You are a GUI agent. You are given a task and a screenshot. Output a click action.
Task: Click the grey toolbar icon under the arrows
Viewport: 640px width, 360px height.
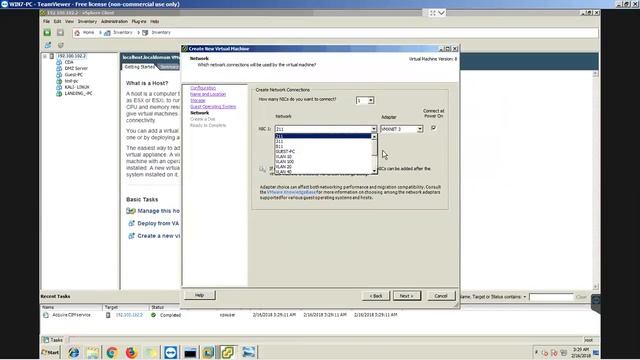point(61,45)
